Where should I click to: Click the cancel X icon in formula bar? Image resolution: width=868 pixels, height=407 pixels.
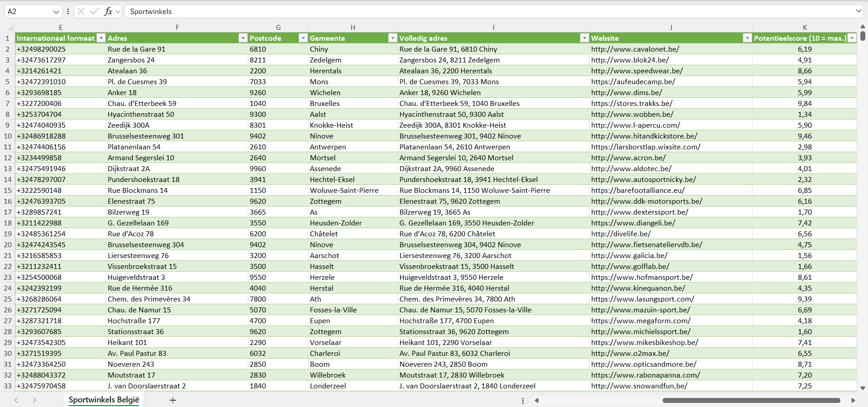point(81,11)
